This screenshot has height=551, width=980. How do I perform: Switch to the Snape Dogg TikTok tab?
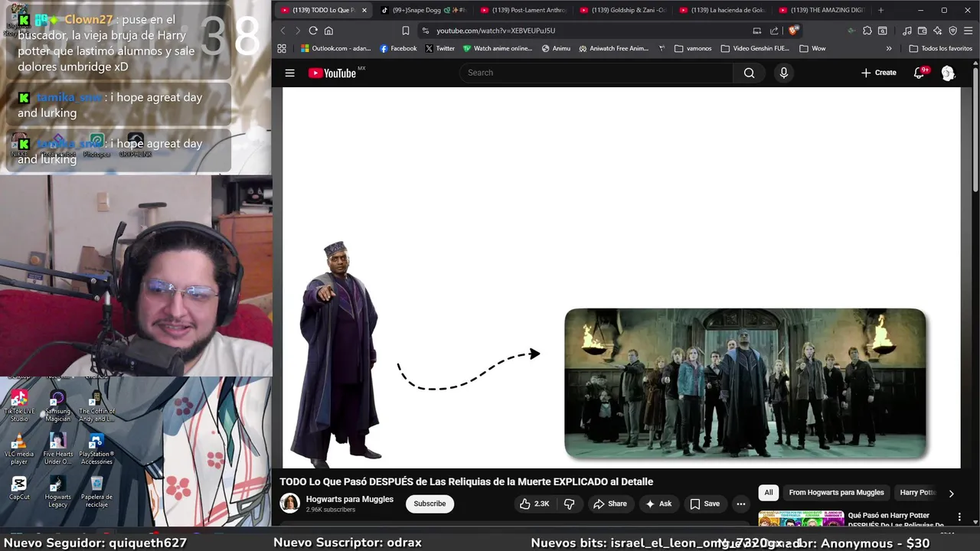pyautogui.click(x=423, y=10)
